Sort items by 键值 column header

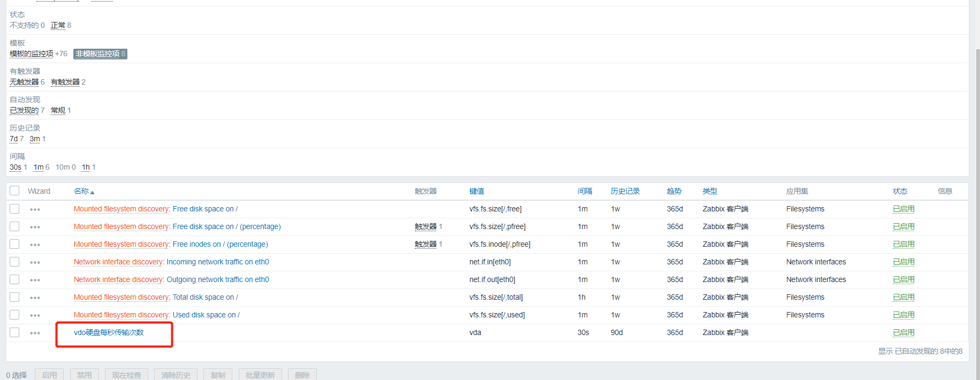pos(477,191)
